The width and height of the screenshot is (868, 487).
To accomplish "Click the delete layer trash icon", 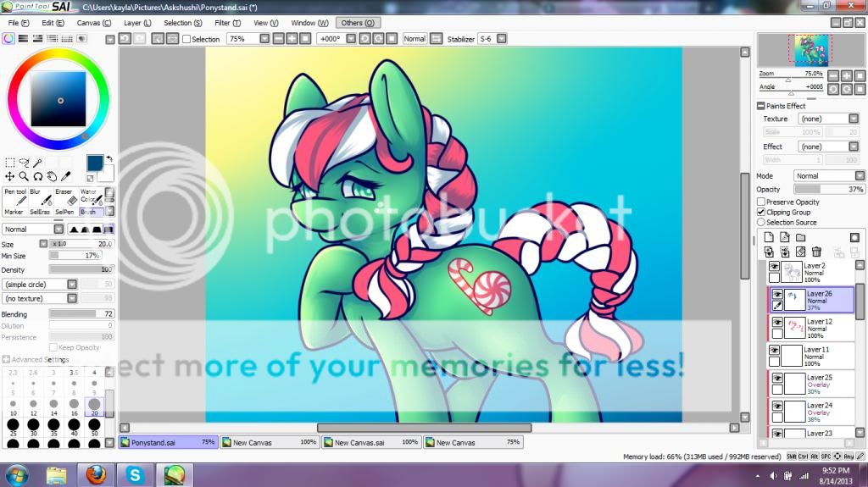I will [816, 252].
